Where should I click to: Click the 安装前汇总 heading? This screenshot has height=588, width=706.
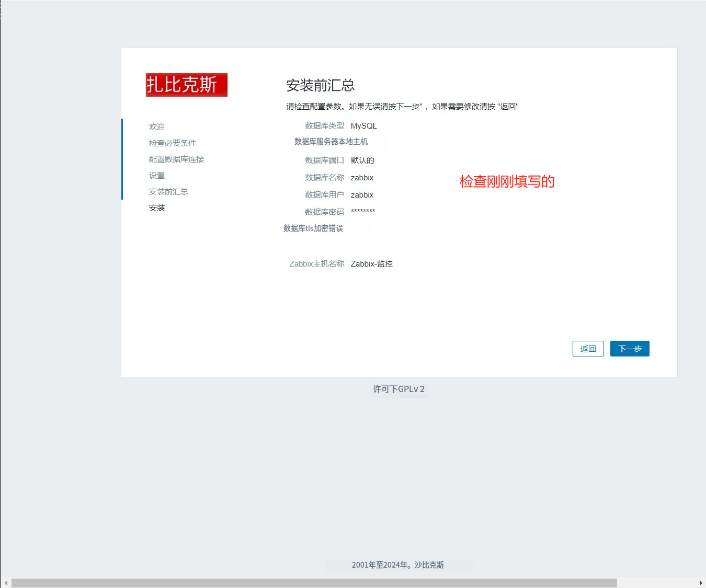tap(320, 85)
